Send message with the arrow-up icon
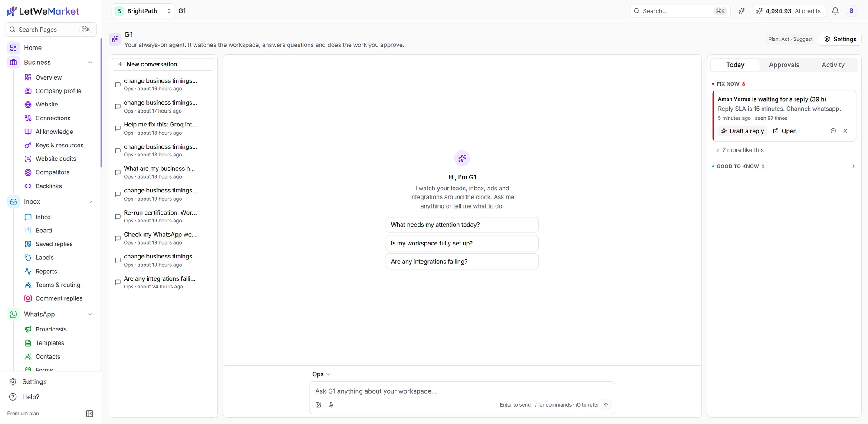 [606, 405]
